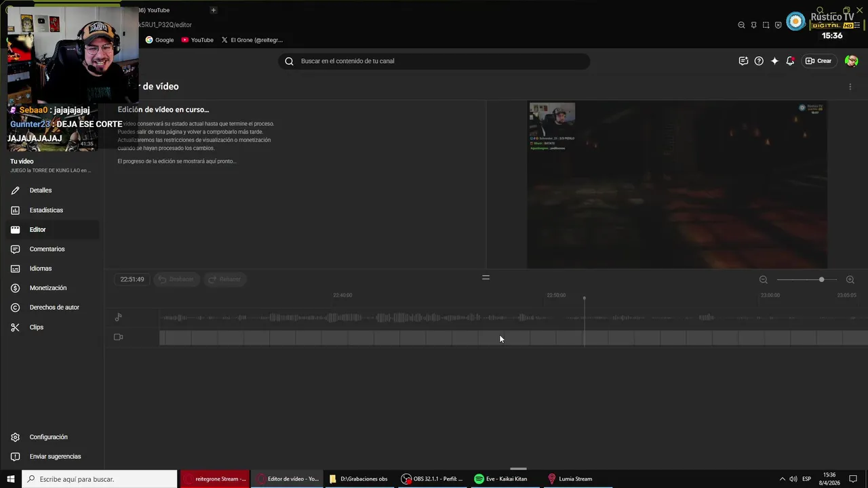Viewport: 868px width, 488px height.
Task: Open D:\Grabaciones obs folder in taskbar
Action: pos(359,479)
